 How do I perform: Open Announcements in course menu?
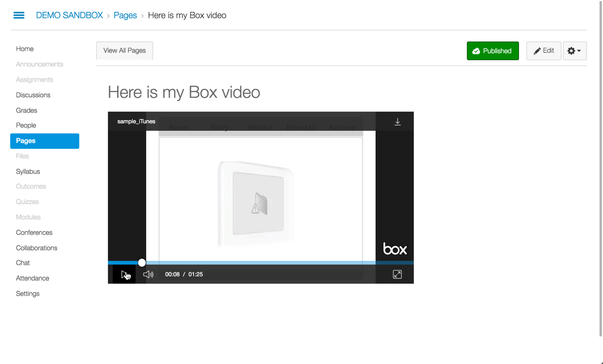pyautogui.click(x=39, y=64)
